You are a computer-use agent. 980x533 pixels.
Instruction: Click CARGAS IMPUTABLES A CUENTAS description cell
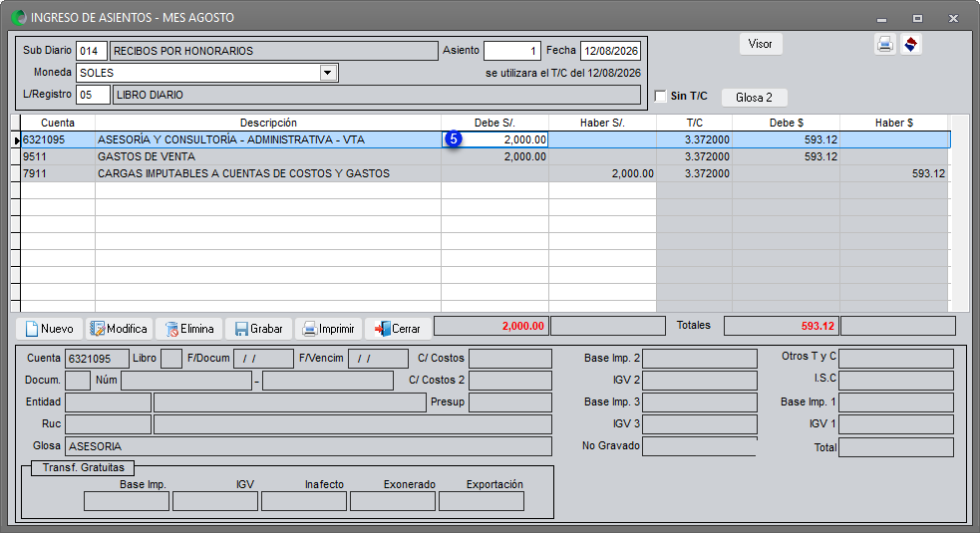[268, 173]
